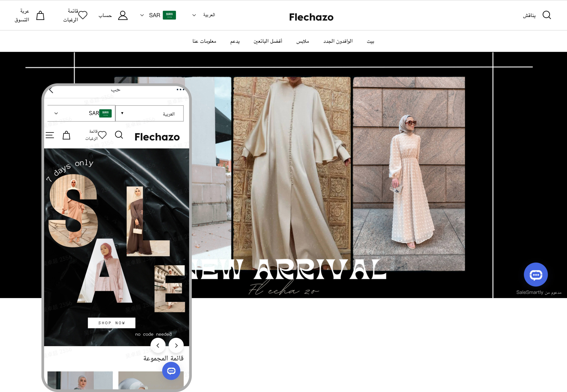Image resolution: width=567 pixels, height=392 pixels.
Task: Click the wishlist heart icon in header
Action: 83,15
